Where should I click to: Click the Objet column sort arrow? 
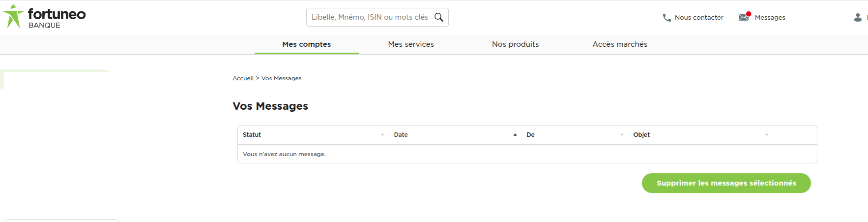pyautogui.click(x=767, y=135)
